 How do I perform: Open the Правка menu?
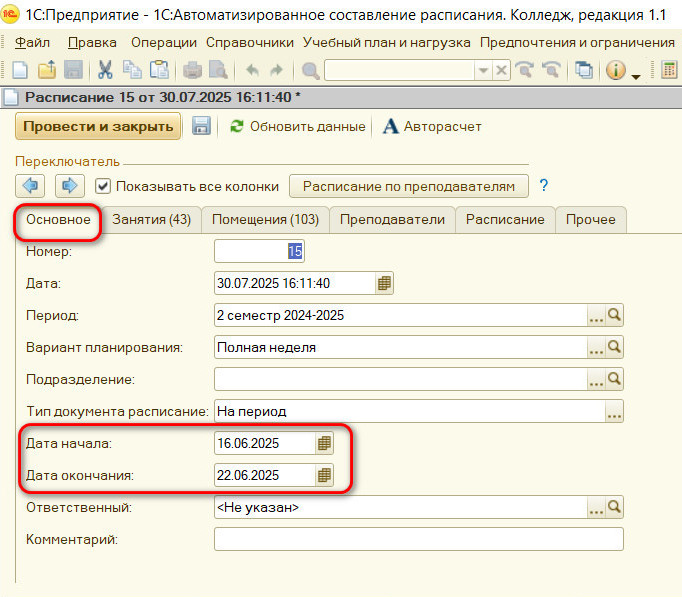tap(92, 43)
